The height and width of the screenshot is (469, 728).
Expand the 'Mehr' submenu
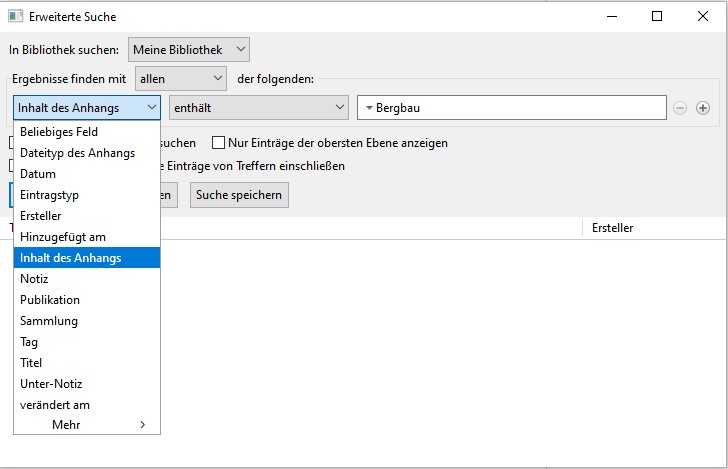pos(87,425)
